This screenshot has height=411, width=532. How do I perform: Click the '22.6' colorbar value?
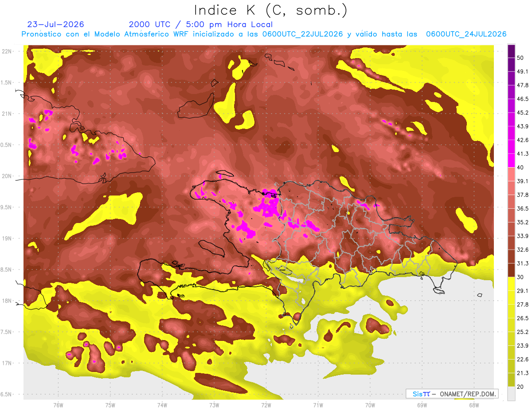click(x=523, y=359)
